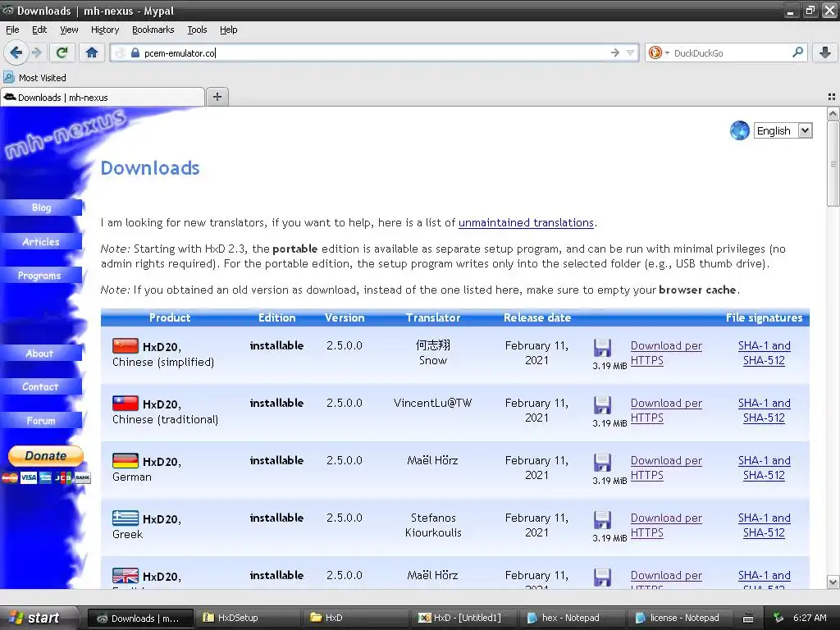Download HxD German per HTTPS
The image size is (840, 630).
tap(666, 468)
